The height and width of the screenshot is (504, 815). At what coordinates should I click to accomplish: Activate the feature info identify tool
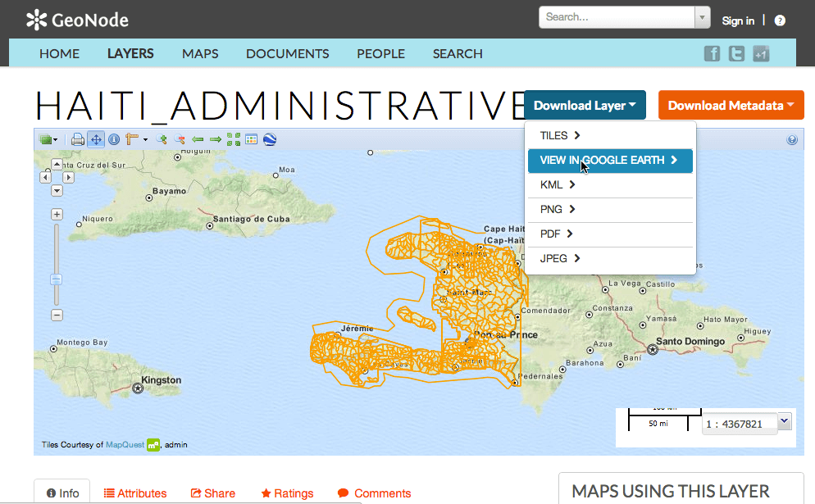(x=114, y=139)
